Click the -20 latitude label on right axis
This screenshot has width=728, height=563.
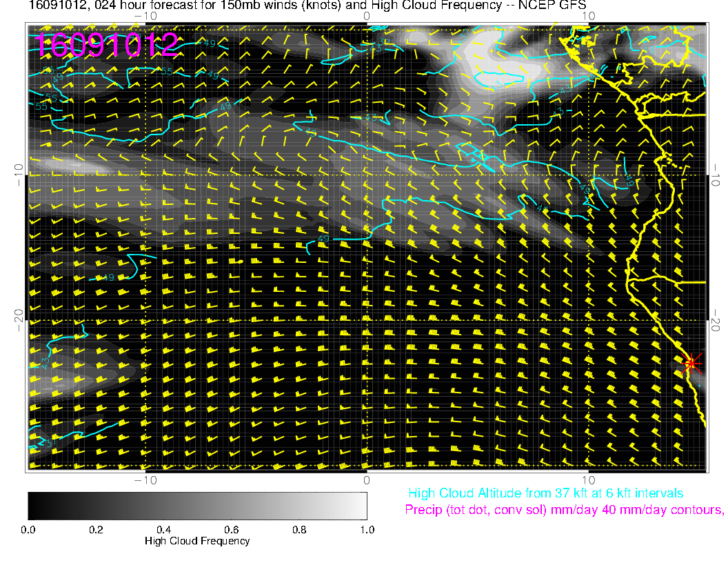[715, 321]
